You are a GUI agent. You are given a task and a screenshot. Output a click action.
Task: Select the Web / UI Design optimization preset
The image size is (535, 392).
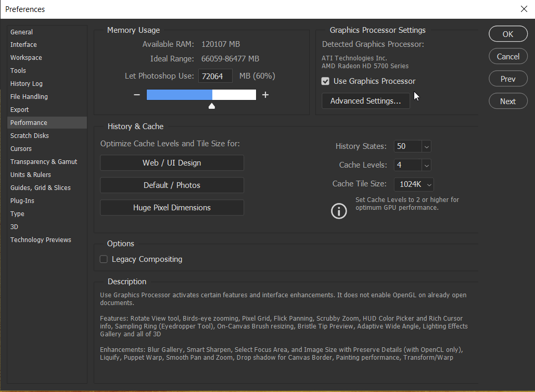pos(172,162)
